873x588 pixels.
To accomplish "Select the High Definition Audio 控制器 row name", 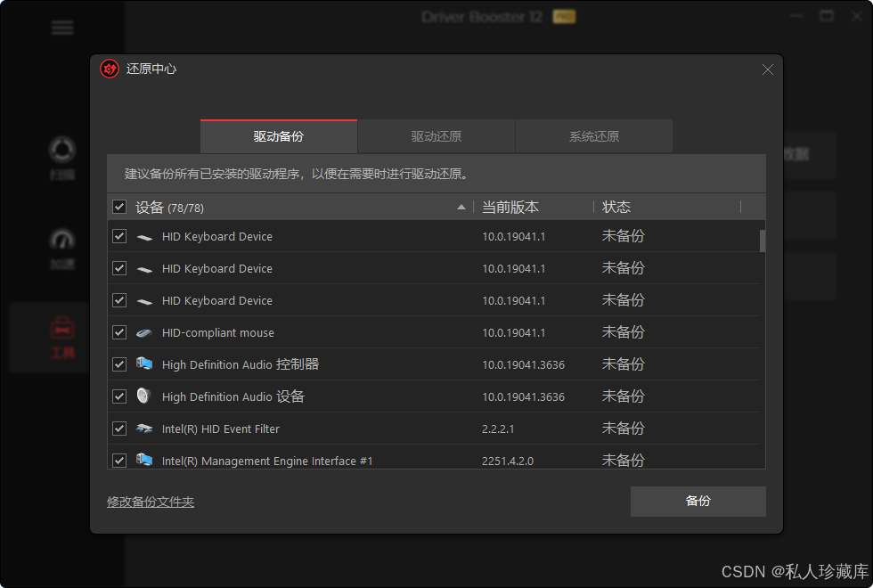I will (241, 364).
